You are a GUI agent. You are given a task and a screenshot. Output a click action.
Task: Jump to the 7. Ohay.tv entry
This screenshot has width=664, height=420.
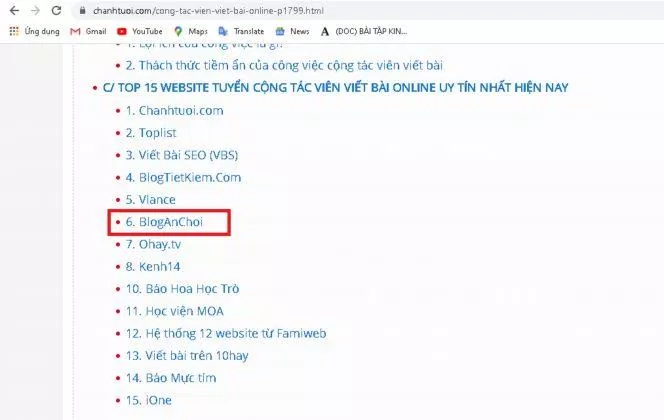click(x=153, y=244)
